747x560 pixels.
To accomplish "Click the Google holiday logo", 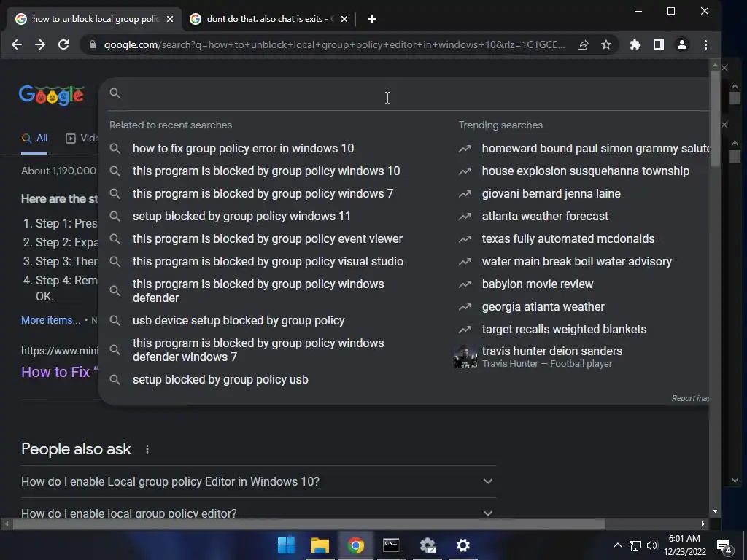I will pos(52,96).
